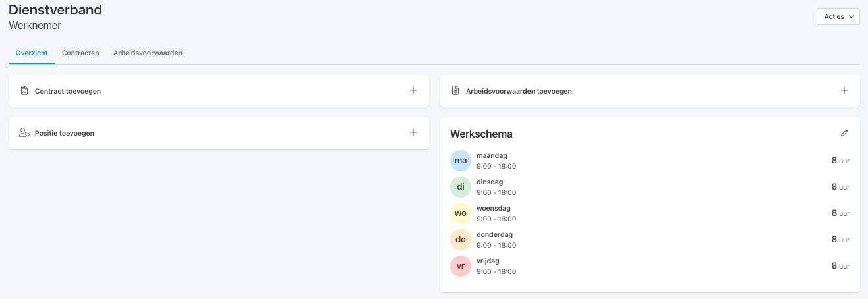Click the Arbeidsvoorwaarden toevoegen label
868x299 pixels.
(519, 91)
